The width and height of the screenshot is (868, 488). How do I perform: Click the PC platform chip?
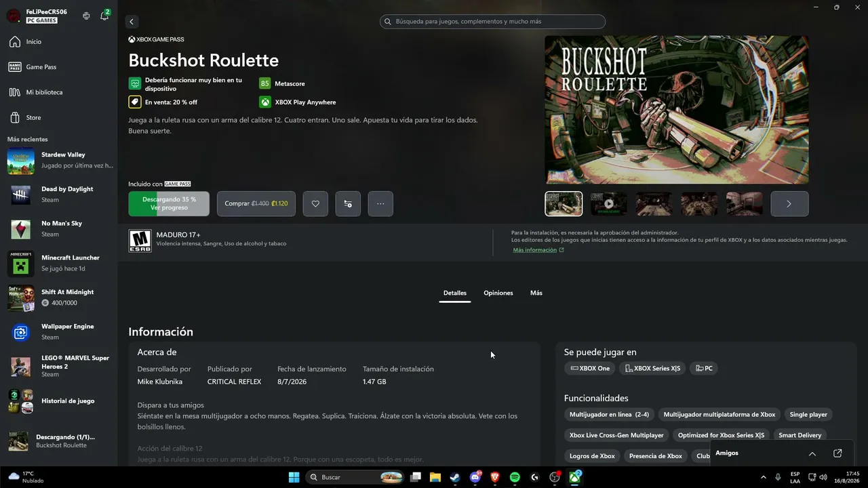[x=704, y=369]
